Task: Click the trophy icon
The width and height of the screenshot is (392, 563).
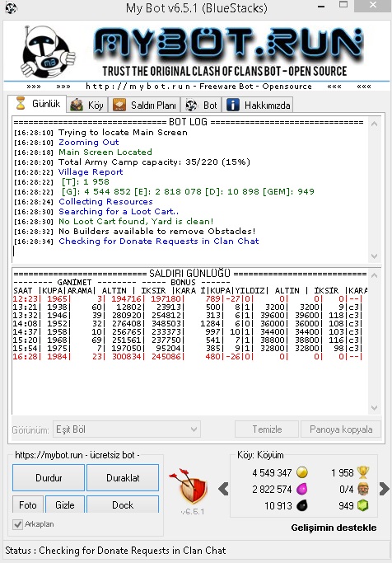Action: point(362,472)
